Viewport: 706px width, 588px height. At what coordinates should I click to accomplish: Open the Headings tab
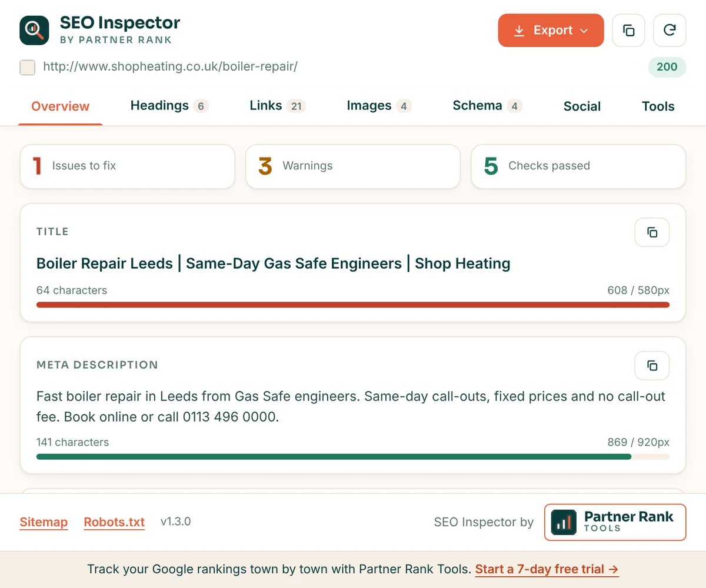[169, 106]
